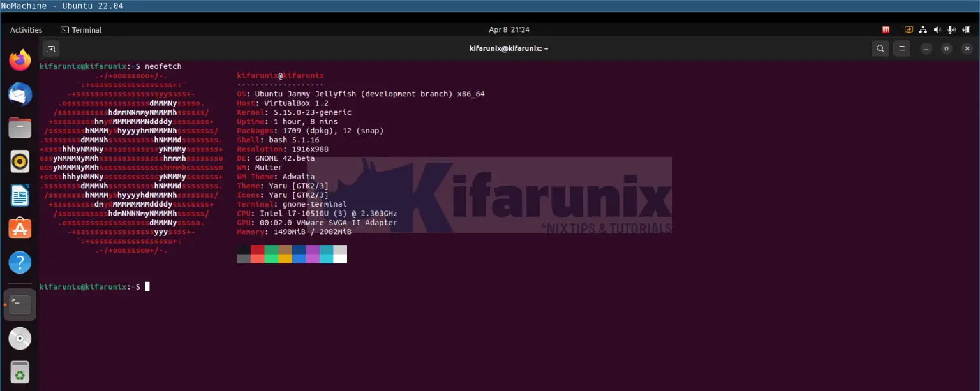The image size is (980, 391).
Task: Open Ubuntu Software center
Action: tap(20, 228)
